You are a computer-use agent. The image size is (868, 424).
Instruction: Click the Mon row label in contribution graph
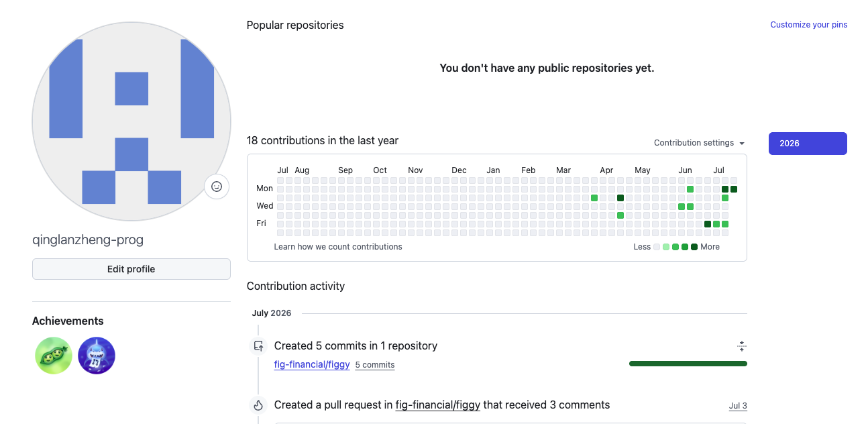pos(264,189)
